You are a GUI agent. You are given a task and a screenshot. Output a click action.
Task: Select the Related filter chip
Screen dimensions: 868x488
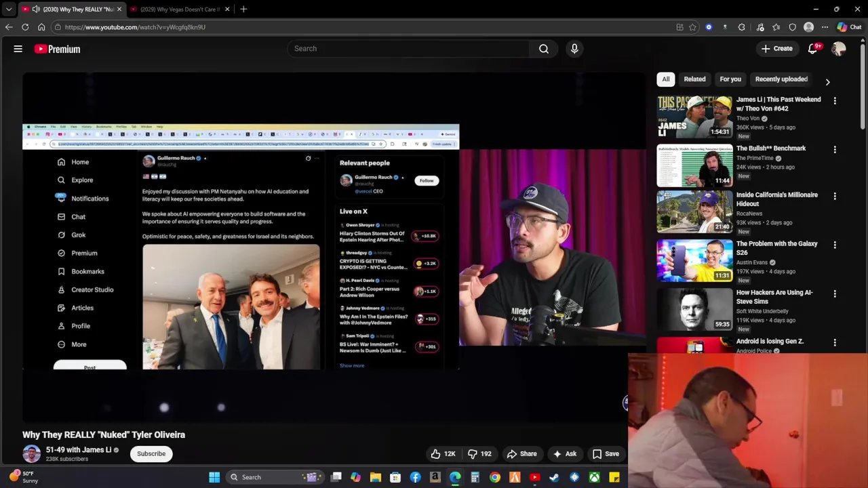pyautogui.click(x=694, y=79)
